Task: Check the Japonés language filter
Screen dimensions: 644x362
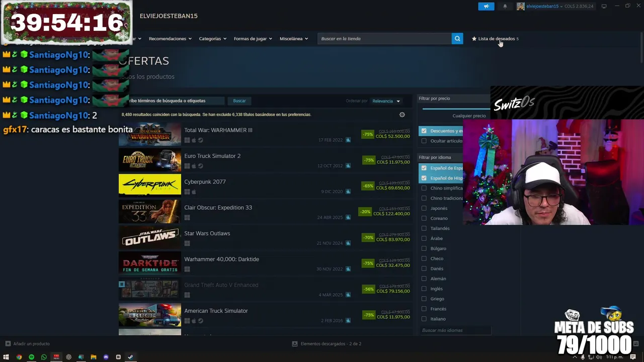Action: 424,208
